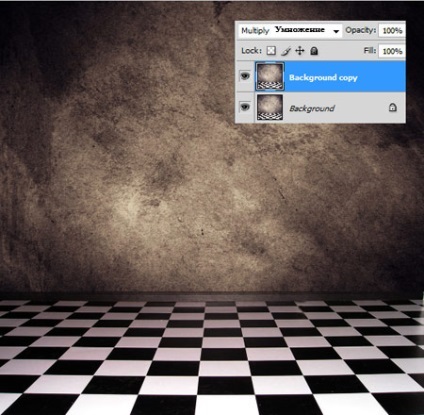Click the Fill label

(370, 51)
